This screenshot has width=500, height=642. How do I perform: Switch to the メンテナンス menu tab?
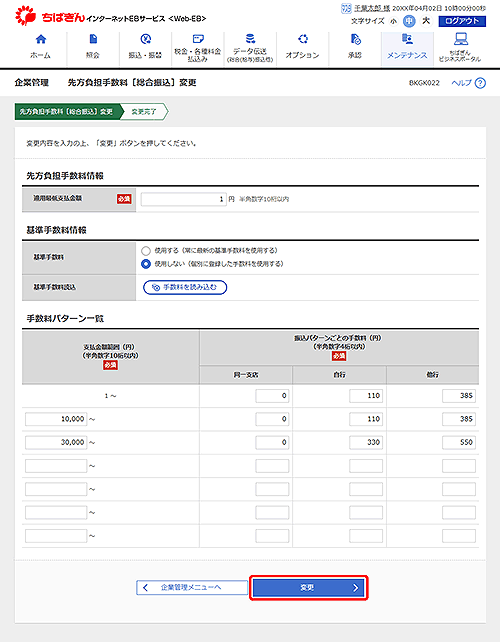[x=407, y=49]
